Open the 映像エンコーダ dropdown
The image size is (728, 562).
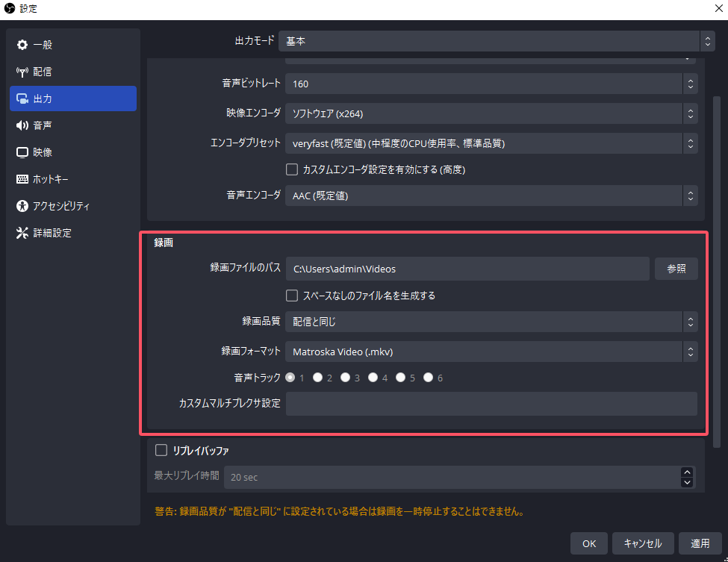tap(491, 113)
